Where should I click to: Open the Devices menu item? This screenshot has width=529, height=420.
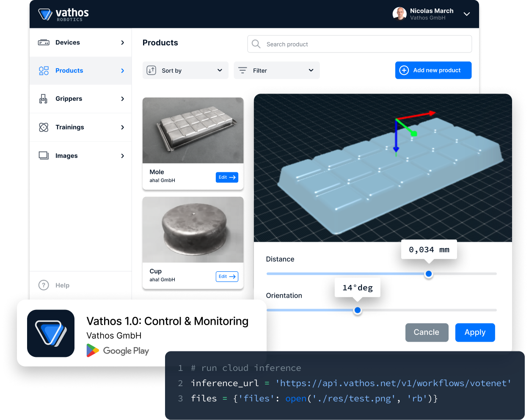[80, 42]
